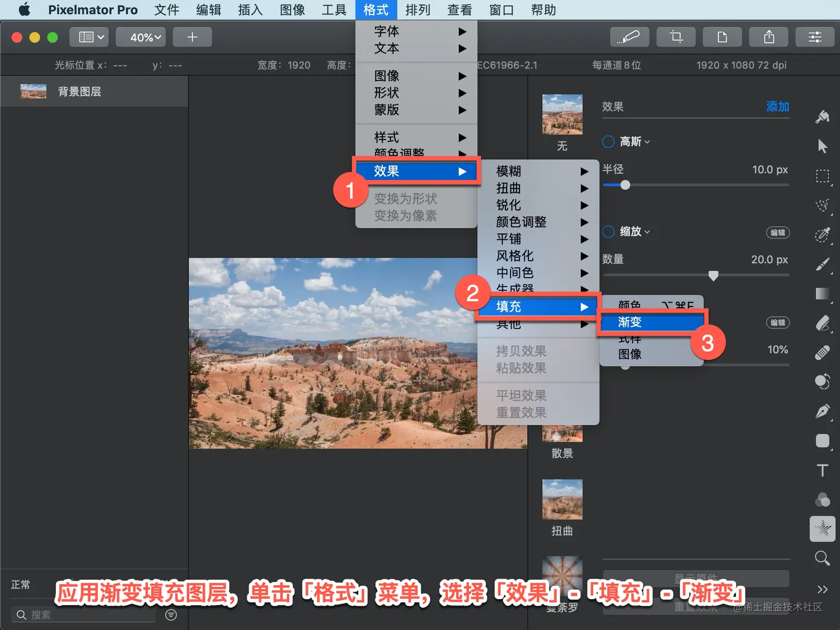
Task: Expand the 模糊 effects submenu
Action: click(x=538, y=171)
